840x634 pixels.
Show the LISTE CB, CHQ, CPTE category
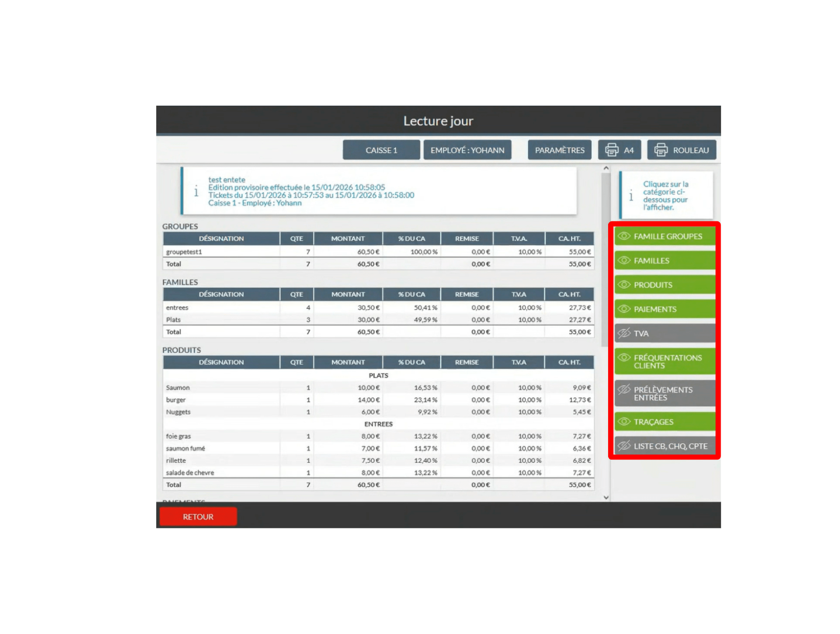pyautogui.click(x=664, y=446)
